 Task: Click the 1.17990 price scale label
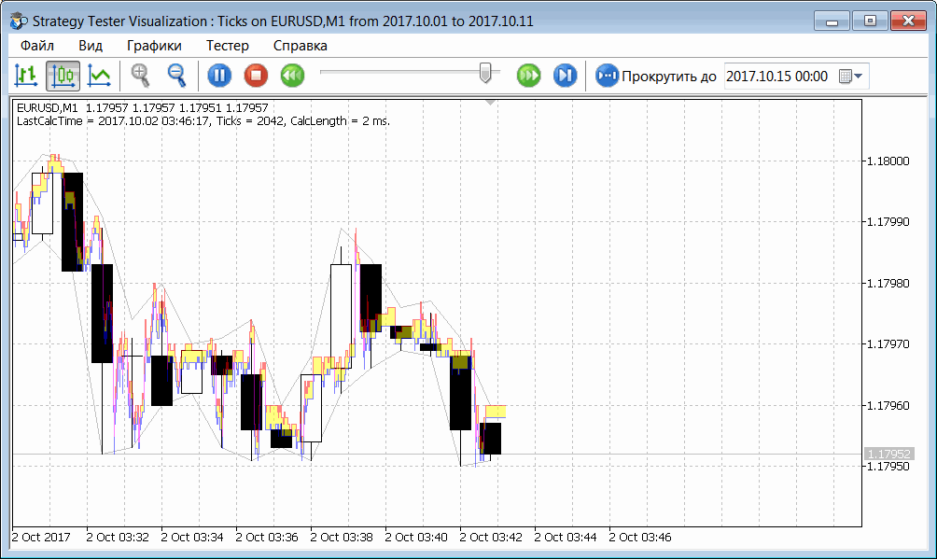(x=888, y=222)
